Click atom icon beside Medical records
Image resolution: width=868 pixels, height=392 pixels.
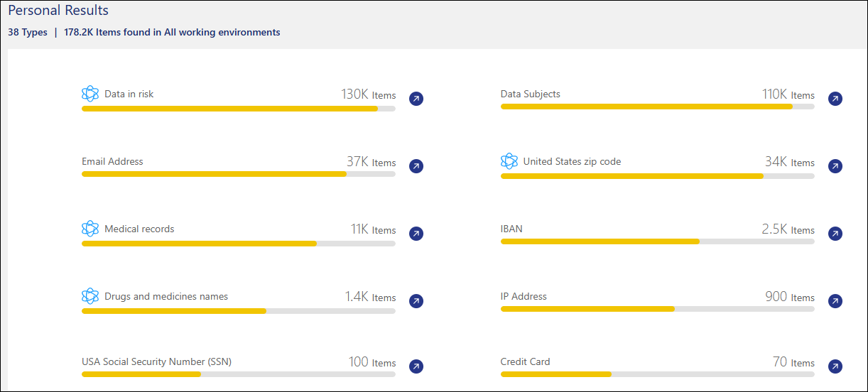point(90,229)
